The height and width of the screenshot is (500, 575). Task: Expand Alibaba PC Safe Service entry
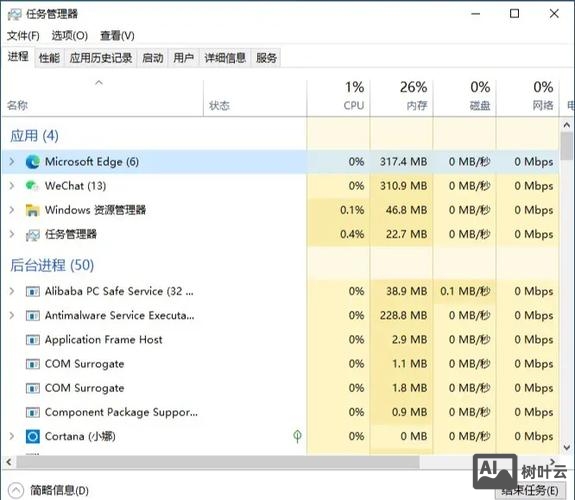[x=12, y=291]
